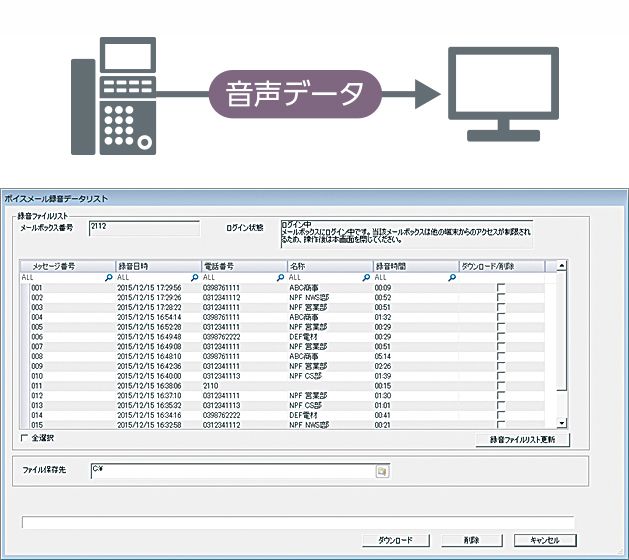629x560 pixels.
Task: Click the search icon in 名称 filter
Action: (x=366, y=277)
